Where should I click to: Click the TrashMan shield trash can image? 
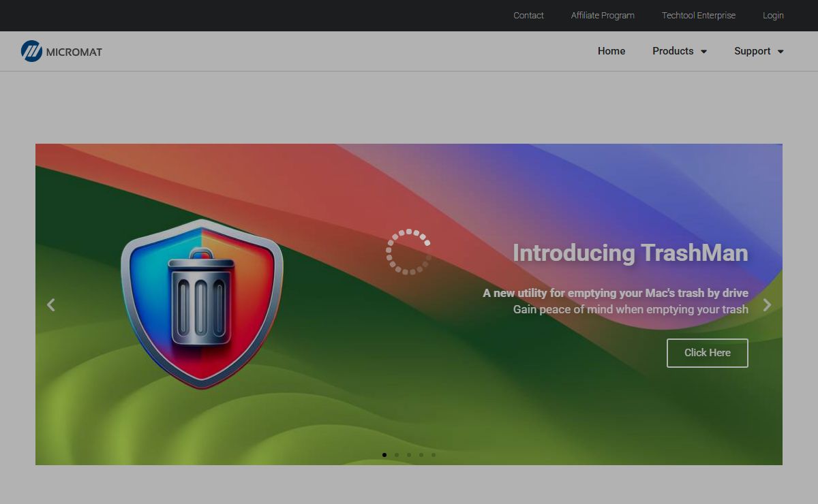(202, 304)
